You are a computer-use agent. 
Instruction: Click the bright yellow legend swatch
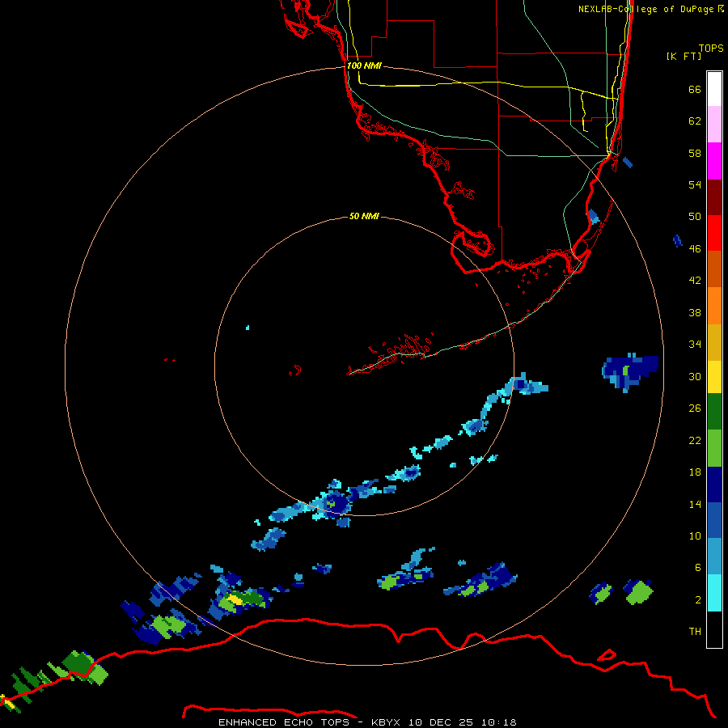click(714, 377)
